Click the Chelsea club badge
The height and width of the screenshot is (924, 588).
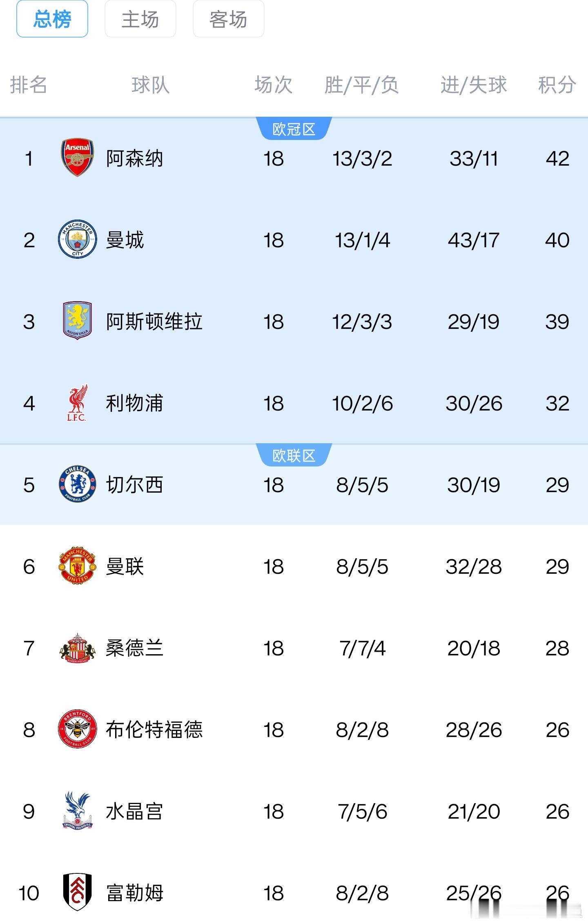pyautogui.click(x=77, y=484)
